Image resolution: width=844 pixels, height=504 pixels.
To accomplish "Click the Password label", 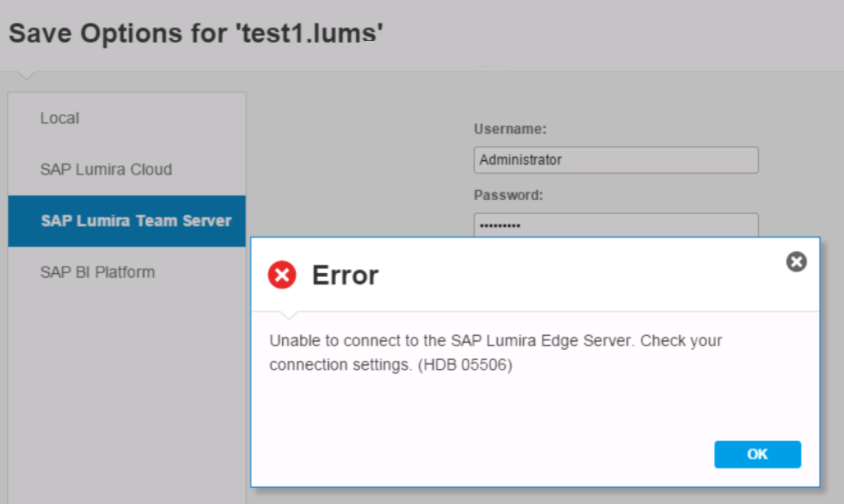I will [x=508, y=195].
